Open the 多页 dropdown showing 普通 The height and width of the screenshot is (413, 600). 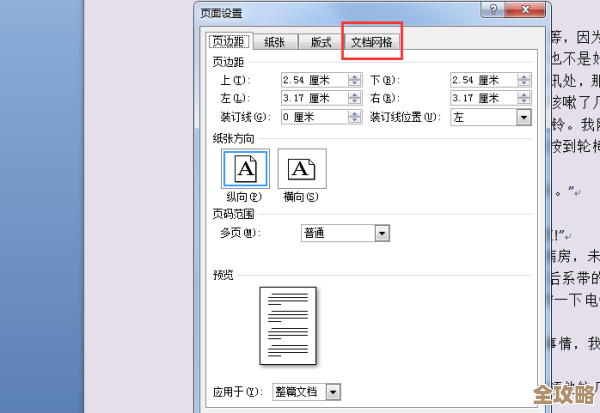coord(382,233)
